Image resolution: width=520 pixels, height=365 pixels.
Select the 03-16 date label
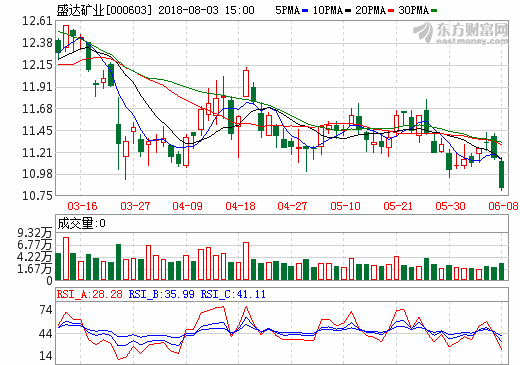82,206
